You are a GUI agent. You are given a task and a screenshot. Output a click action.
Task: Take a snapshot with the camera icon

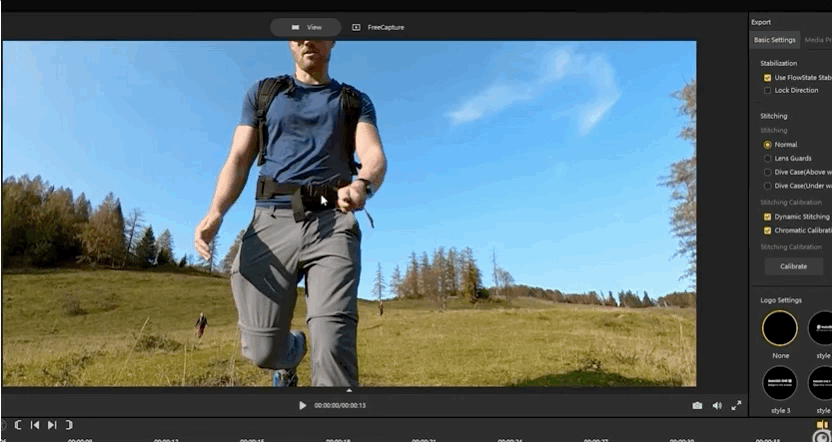(697, 405)
